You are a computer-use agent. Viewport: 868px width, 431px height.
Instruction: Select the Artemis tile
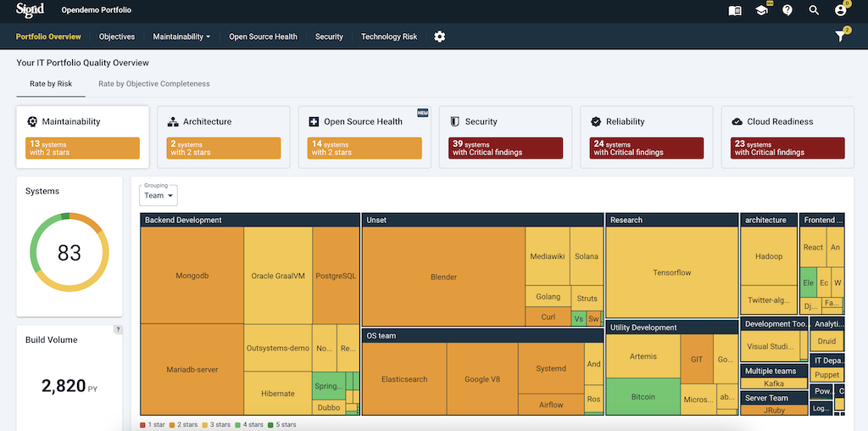pyautogui.click(x=643, y=356)
